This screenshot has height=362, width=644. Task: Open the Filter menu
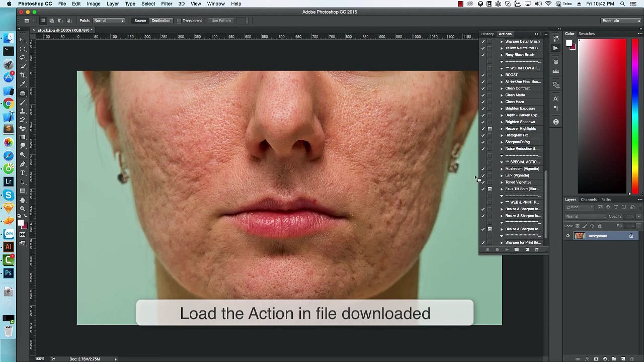(167, 4)
